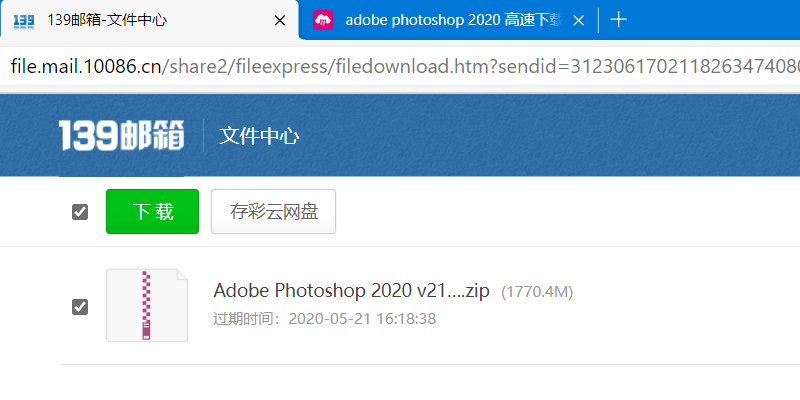Uncheck the Adobe Photoshop 2020 zip checkbox
Screen dimensions: 800x400
80,307
